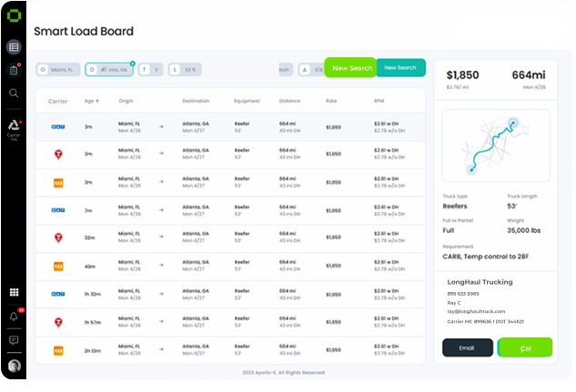Open the apps grid icon in sidebar
Viewport: 576px width, 392px height.
14,292
